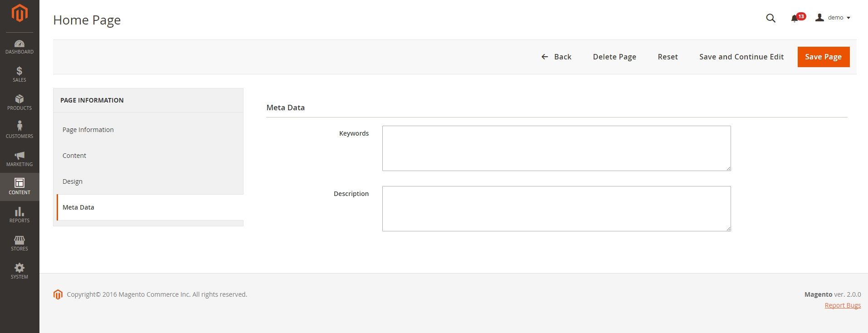Open the Stores menu icon
Screen dimensions: 868x333
[x=20, y=243]
